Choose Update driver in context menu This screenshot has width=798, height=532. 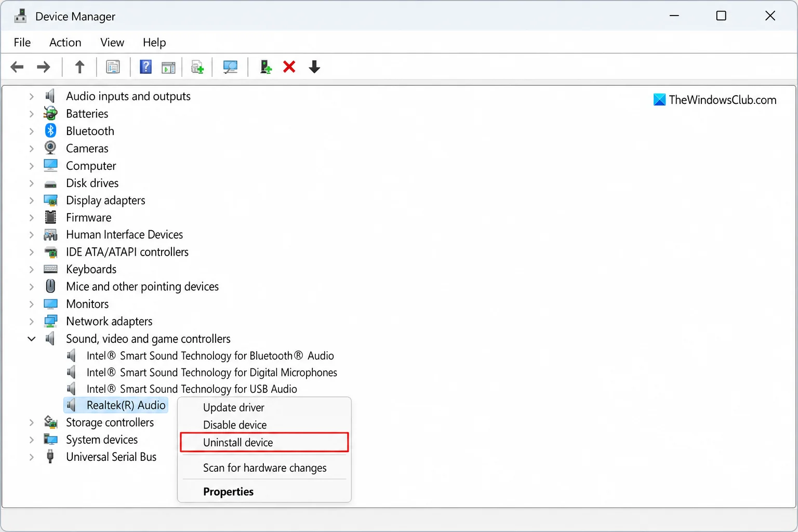pos(264,407)
